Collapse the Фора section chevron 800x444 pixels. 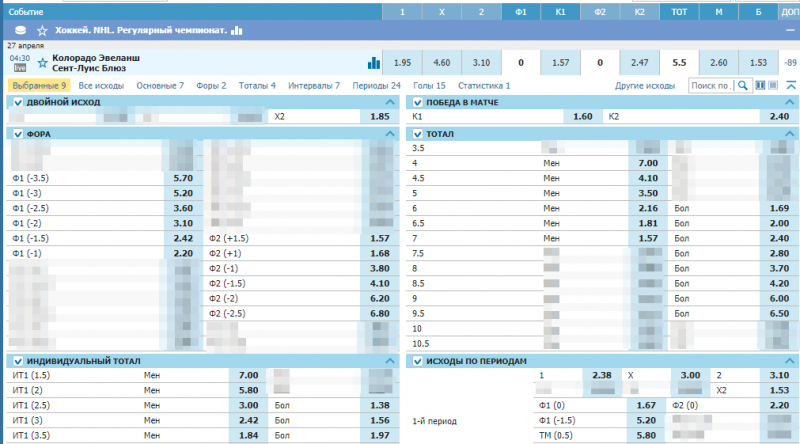point(390,133)
